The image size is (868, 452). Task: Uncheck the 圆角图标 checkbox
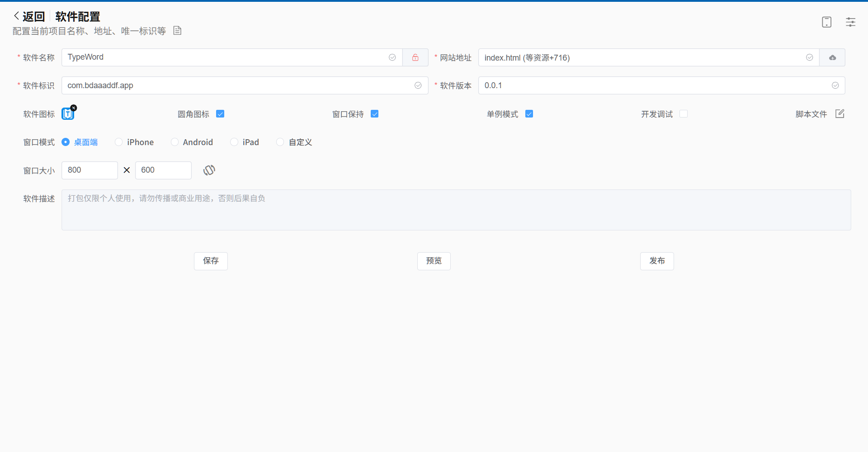pos(220,114)
